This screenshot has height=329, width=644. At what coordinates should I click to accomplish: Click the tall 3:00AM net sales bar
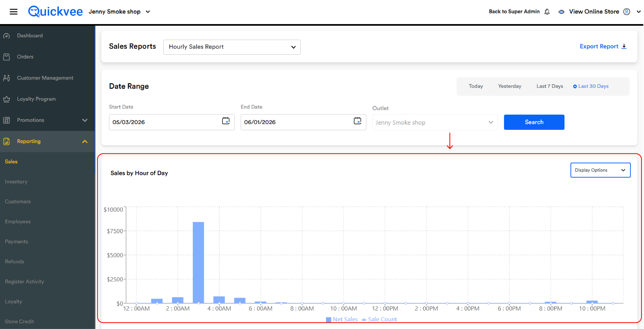(198, 263)
